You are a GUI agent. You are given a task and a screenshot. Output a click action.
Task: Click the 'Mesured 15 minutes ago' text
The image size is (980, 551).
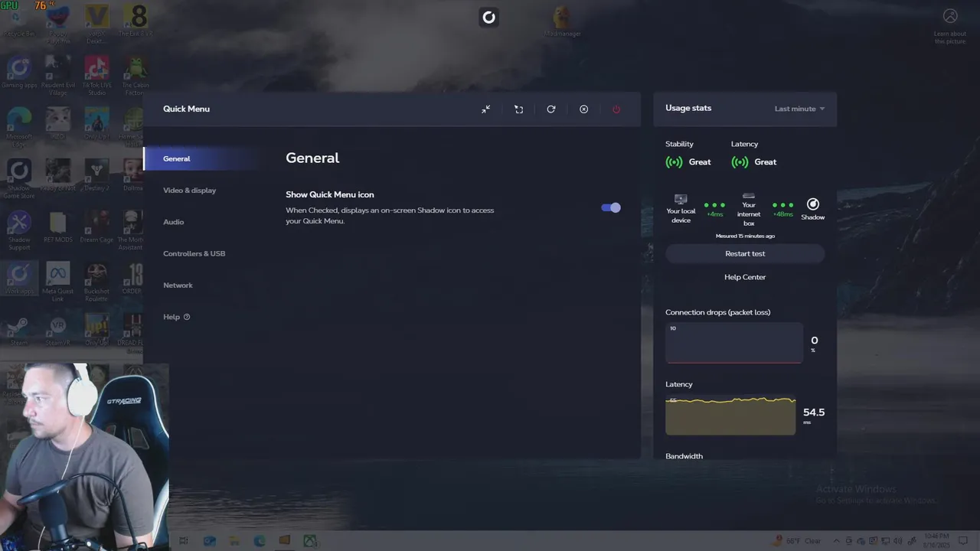(745, 236)
